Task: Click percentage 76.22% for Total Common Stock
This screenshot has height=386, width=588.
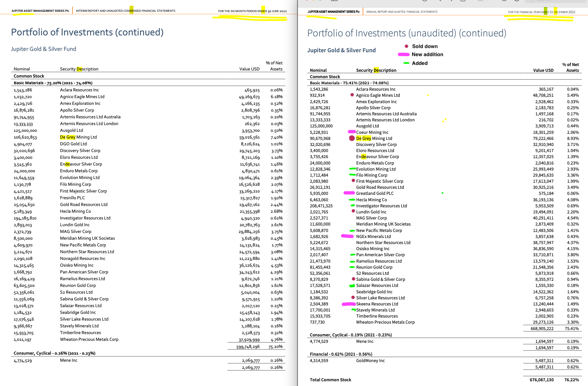Action: point(572,380)
